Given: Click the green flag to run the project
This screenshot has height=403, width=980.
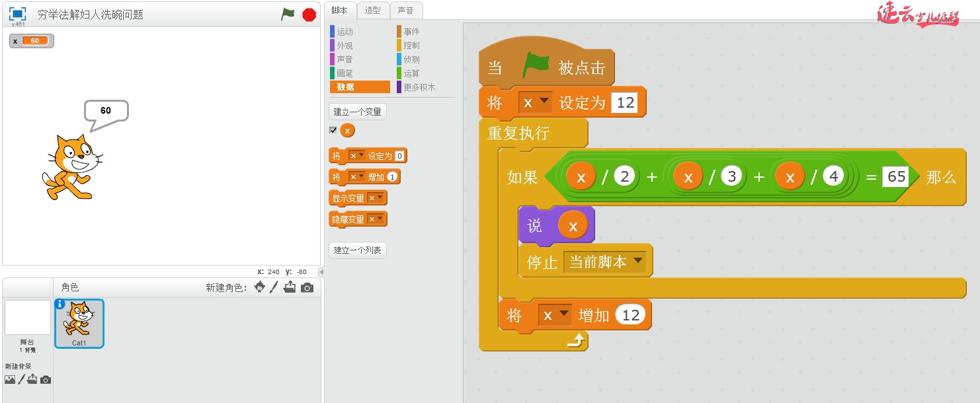Looking at the screenshot, I should 287,13.
